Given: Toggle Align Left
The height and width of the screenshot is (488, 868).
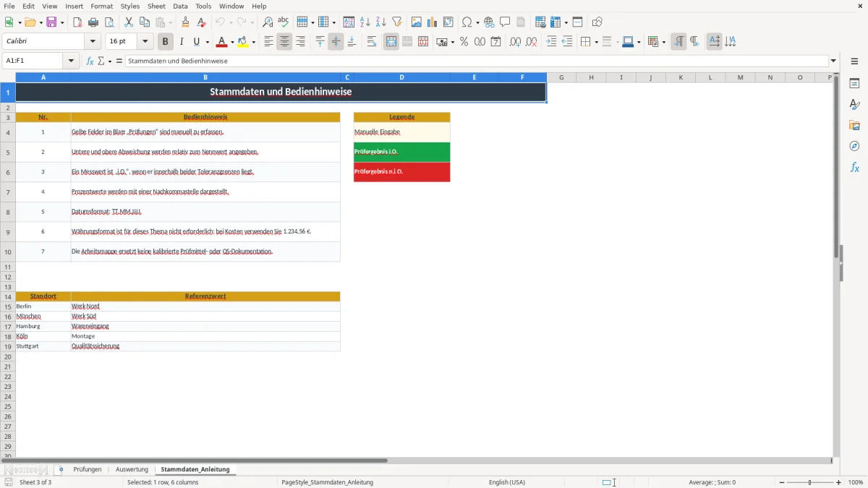Looking at the screenshot, I should pyautogui.click(x=268, y=42).
